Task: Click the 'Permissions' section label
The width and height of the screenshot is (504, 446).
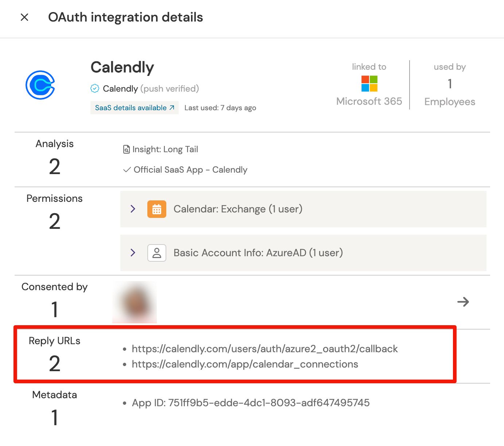Action: pos(55,199)
